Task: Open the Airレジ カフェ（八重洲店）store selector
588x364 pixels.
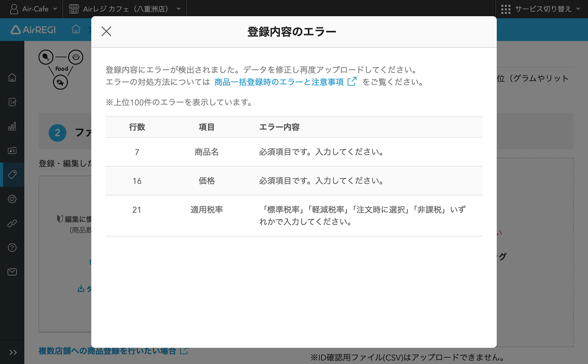Action: (x=125, y=9)
